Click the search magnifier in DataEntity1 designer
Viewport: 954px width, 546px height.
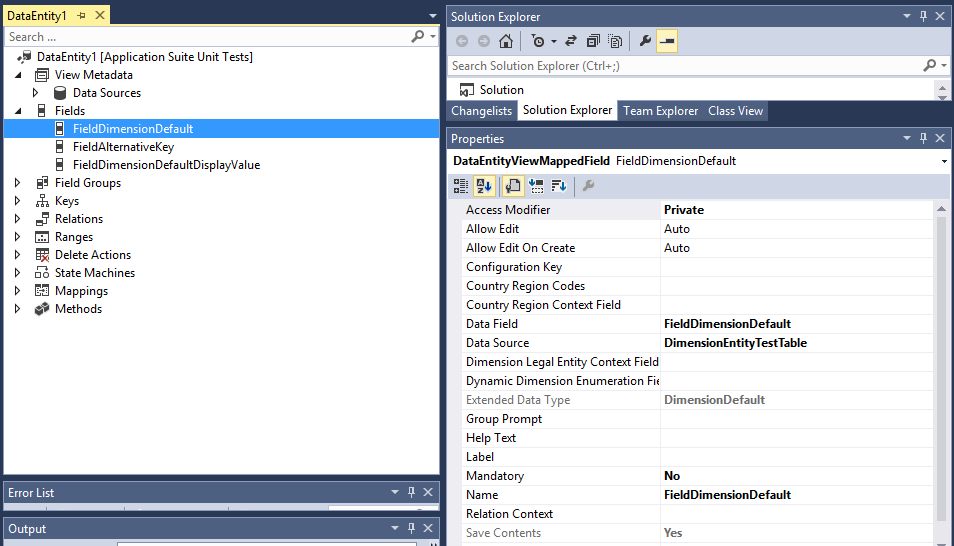(417, 37)
